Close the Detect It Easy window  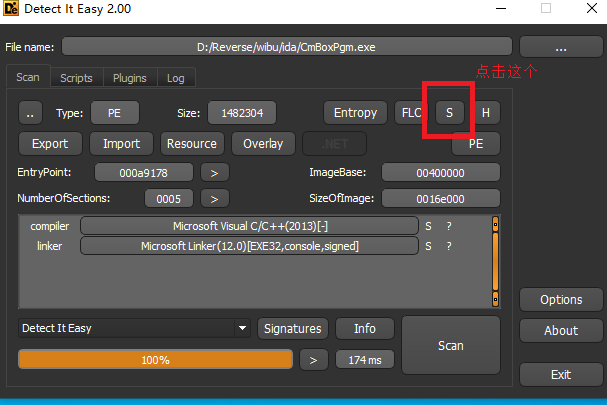[x=592, y=8]
